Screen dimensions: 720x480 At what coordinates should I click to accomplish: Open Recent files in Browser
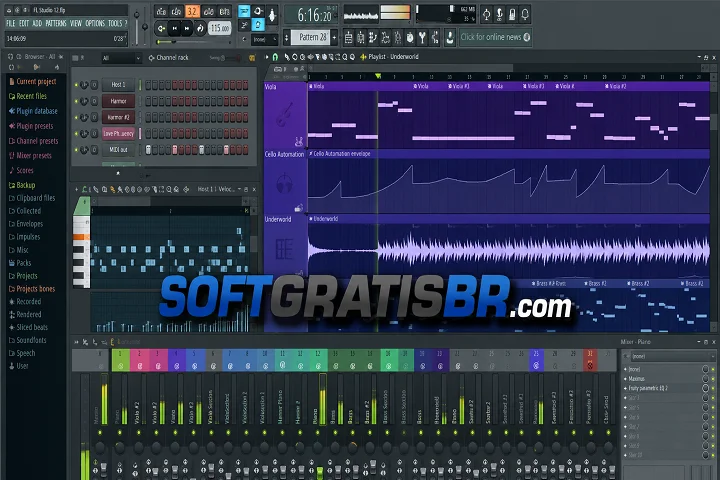[28, 96]
